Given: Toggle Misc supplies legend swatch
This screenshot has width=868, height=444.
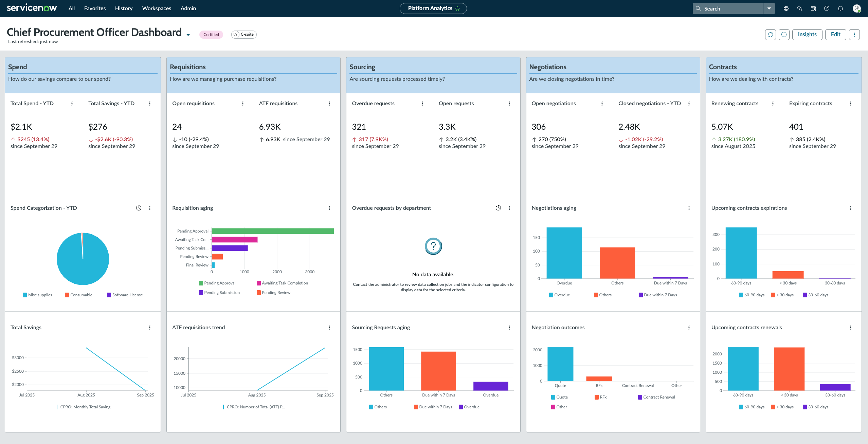Looking at the screenshot, I should pyautogui.click(x=25, y=295).
